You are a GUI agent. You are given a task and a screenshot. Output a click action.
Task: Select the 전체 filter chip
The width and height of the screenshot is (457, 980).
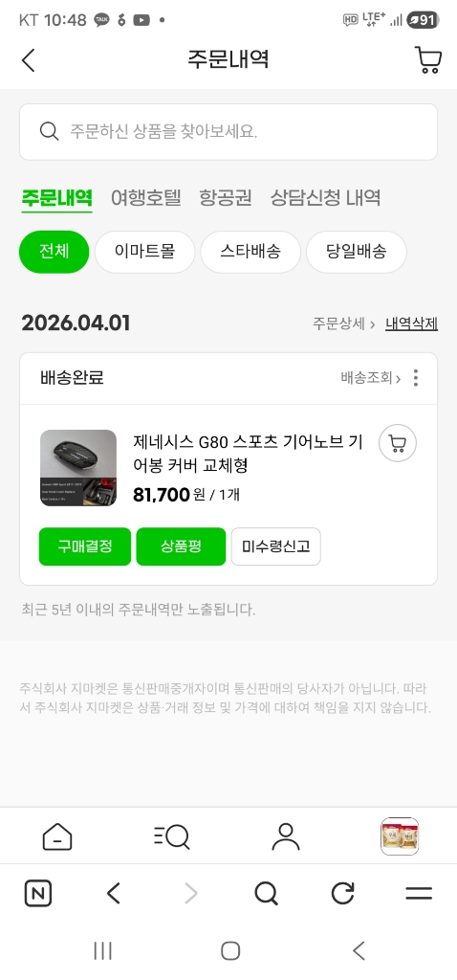tap(54, 252)
